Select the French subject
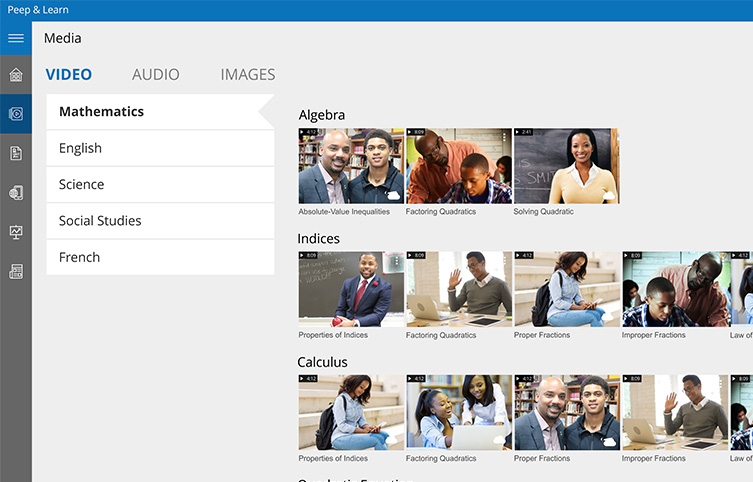Screen dimensions: 753x482 click(160, 257)
